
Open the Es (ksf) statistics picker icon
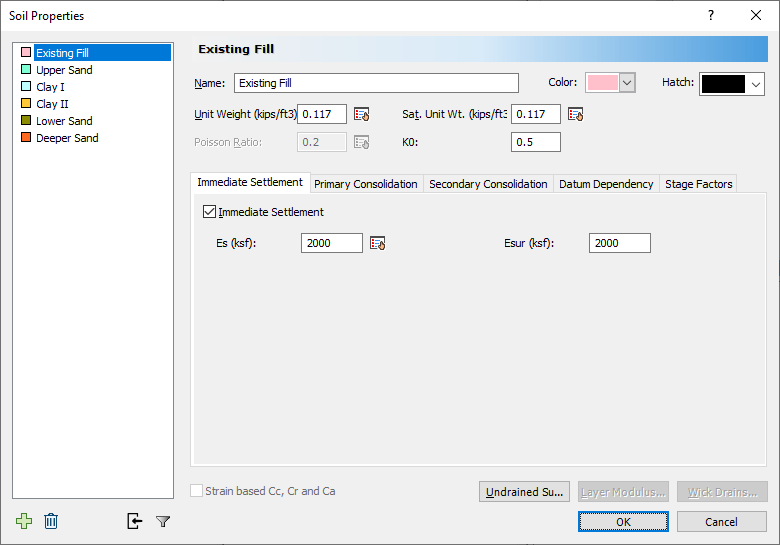pos(378,243)
